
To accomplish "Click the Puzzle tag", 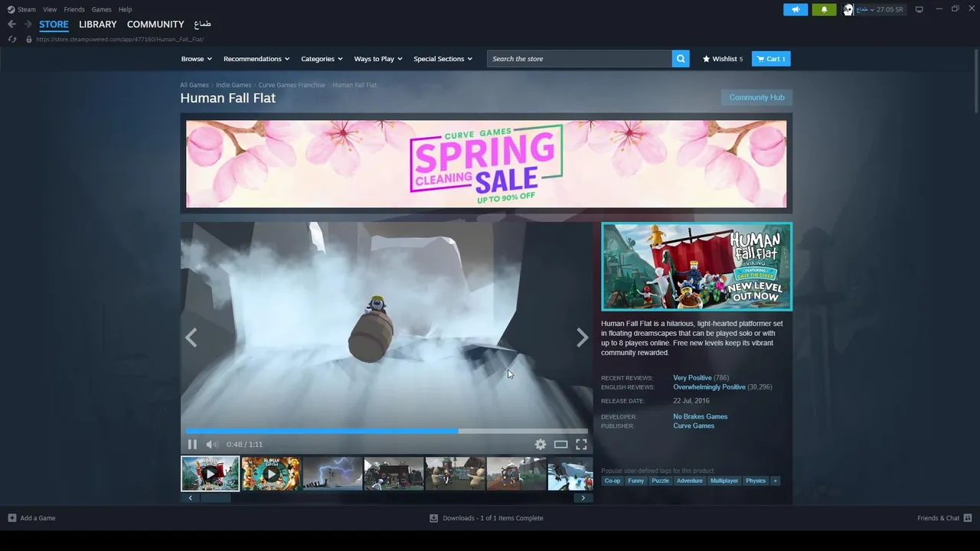I will point(660,481).
